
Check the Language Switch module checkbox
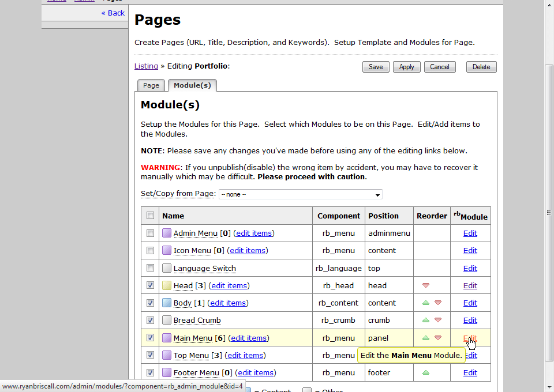click(x=151, y=268)
